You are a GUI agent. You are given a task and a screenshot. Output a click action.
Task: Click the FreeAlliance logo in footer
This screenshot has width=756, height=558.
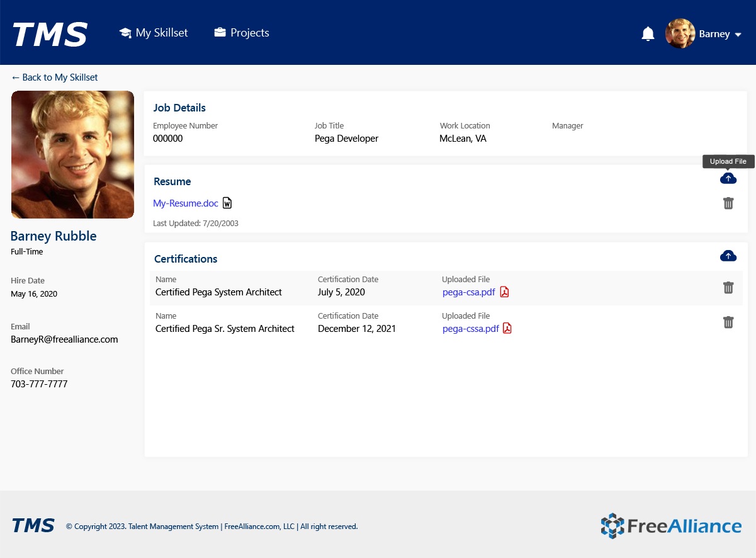coord(671,526)
